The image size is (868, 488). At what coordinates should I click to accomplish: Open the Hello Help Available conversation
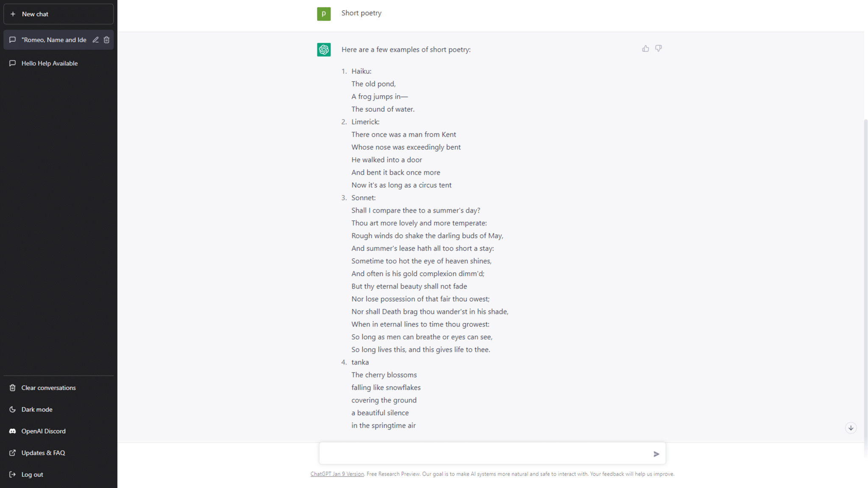[x=58, y=64]
